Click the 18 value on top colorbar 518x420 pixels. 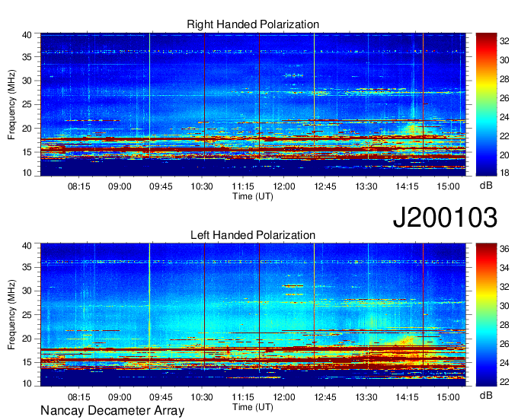click(504, 173)
